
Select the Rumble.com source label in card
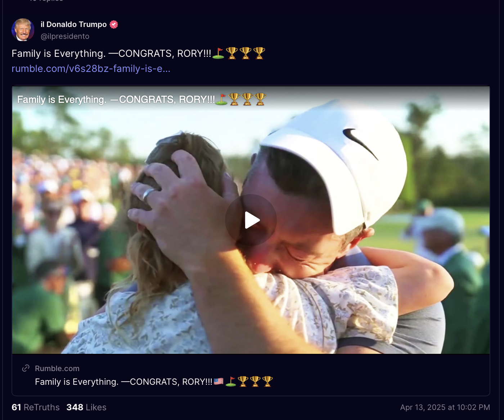57,369
